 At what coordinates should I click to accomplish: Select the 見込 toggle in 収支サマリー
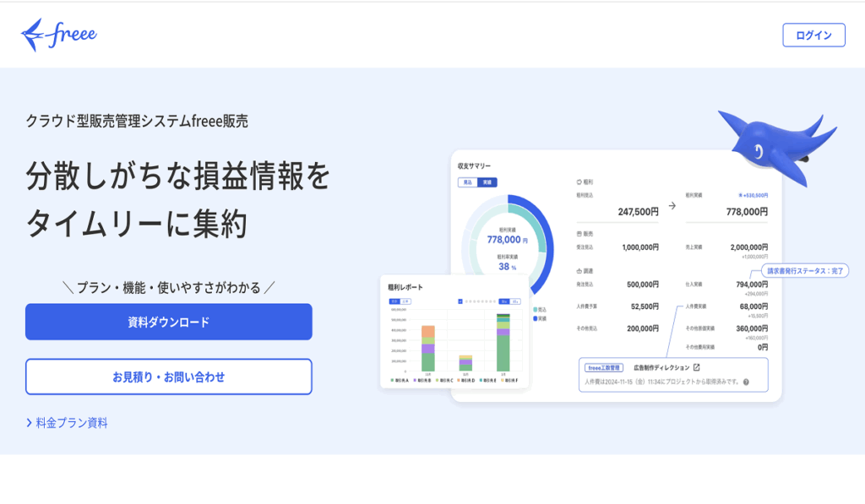click(x=467, y=182)
